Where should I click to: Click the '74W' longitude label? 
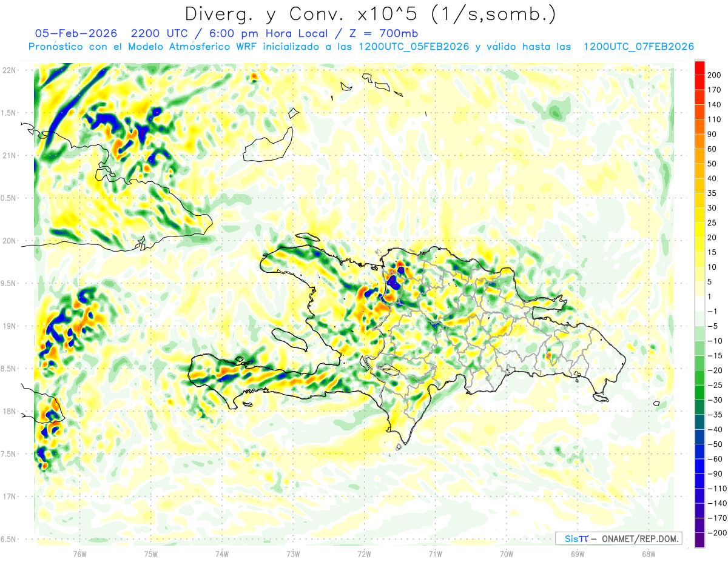point(222,554)
